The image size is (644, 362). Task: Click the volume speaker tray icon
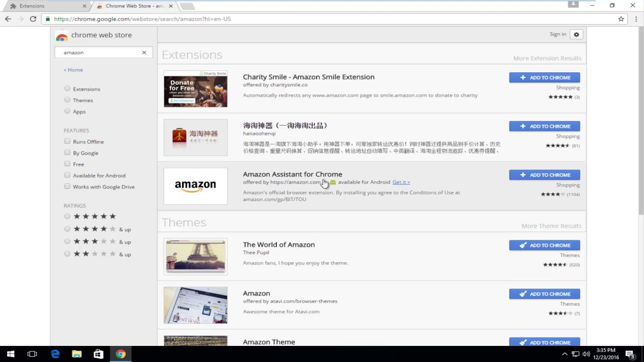pyautogui.click(x=586, y=354)
